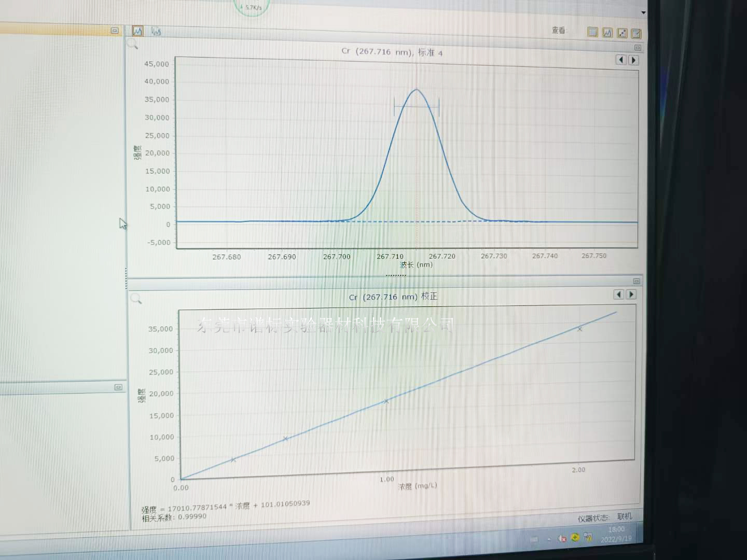This screenshot has height=560, width=747.
Task: Select the single spectrum view icon
Action: [x=137, y=31]
